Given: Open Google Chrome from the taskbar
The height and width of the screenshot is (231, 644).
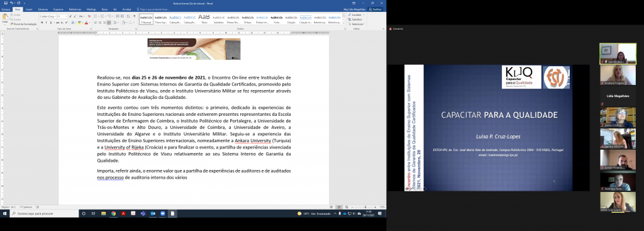Looking at the screenshot, I should 113,213.
